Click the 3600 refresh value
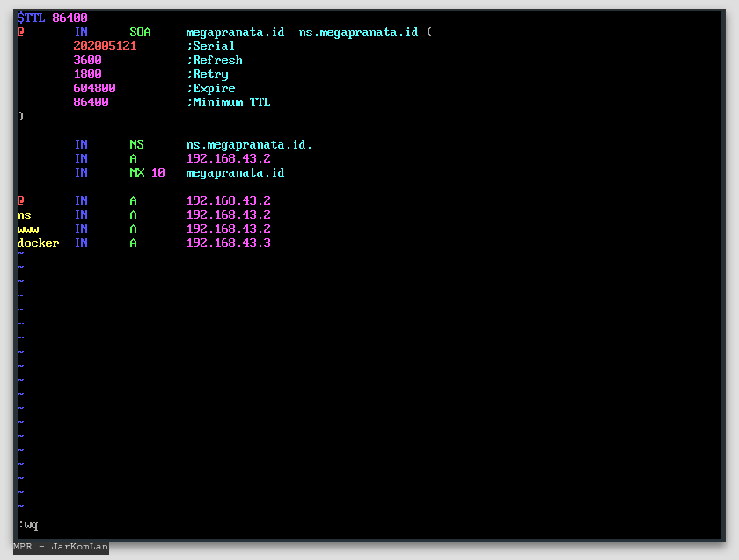This screenshot has width=739, height=560. click(x=87, y=60)
